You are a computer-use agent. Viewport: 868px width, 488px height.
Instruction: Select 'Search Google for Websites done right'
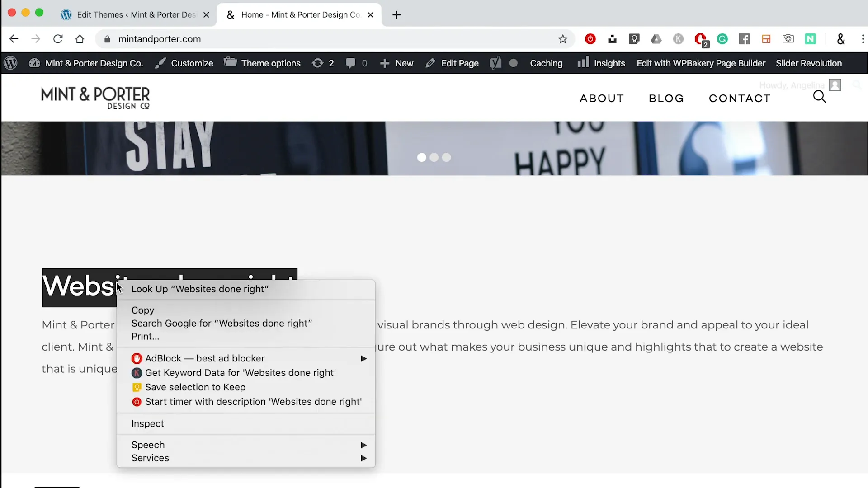coord(221,322)
